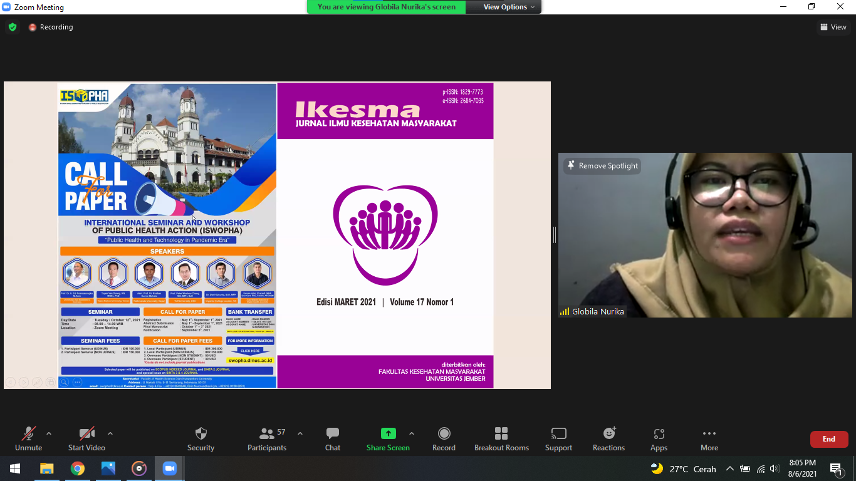The height and width of the screenshot is (481, 856).
Task: Toggle the Record button
Action: point(444,436)
